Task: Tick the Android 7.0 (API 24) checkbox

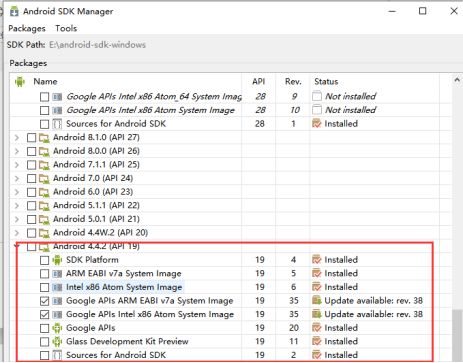Action: click(x=31, y=179)
